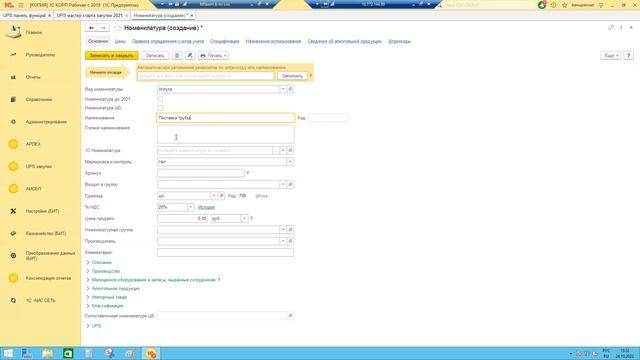Open the % НДС dropdown arrow
Screen dimensions: 640x360
(x=190, y=207)
